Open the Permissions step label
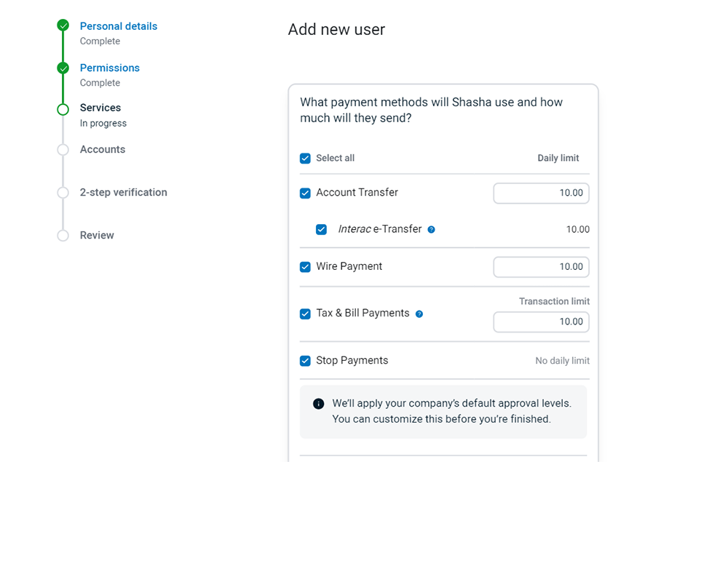This screenshot has height=582, width=728. coord(109,67)
